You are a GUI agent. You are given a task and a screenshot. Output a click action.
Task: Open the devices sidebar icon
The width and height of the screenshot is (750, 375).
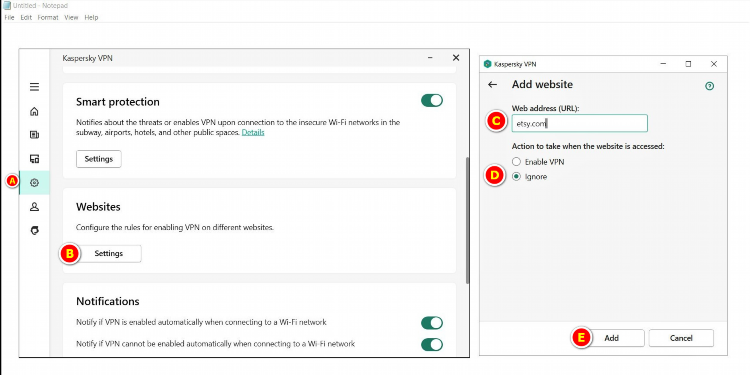[34, 159]
